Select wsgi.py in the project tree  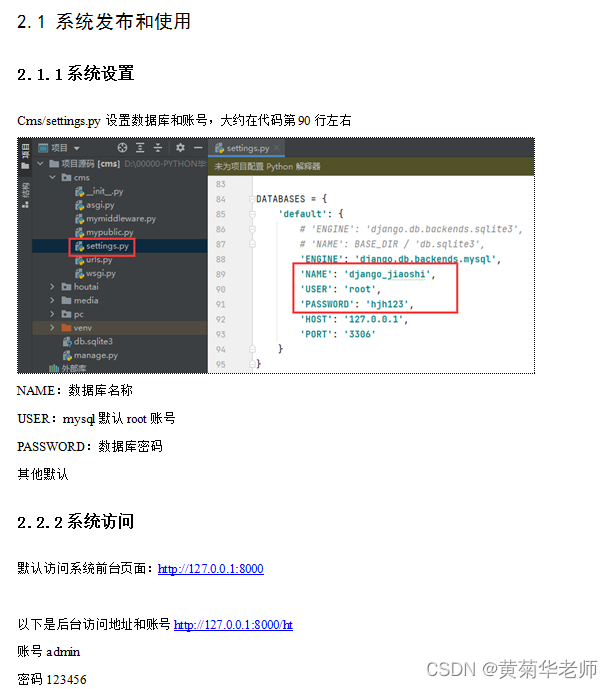coord(101,273)
